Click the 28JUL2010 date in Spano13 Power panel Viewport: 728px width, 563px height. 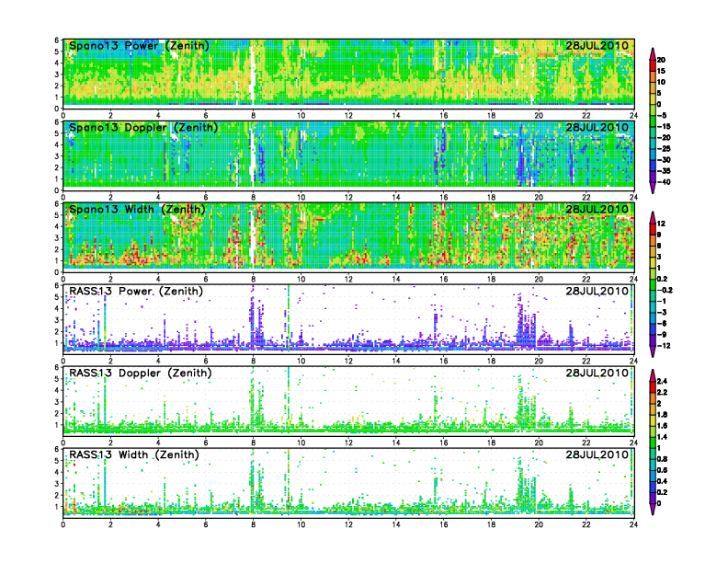(597, 46)
